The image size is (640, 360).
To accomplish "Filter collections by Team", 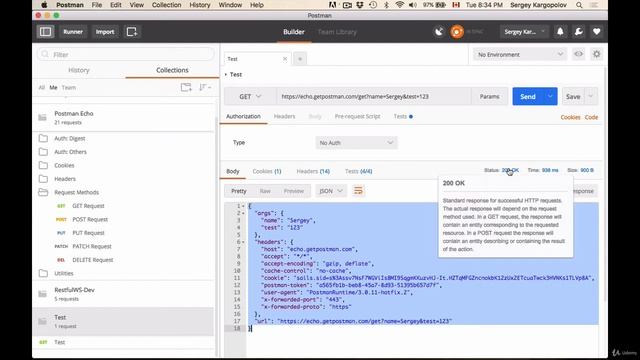I will [x=69, y=87].
